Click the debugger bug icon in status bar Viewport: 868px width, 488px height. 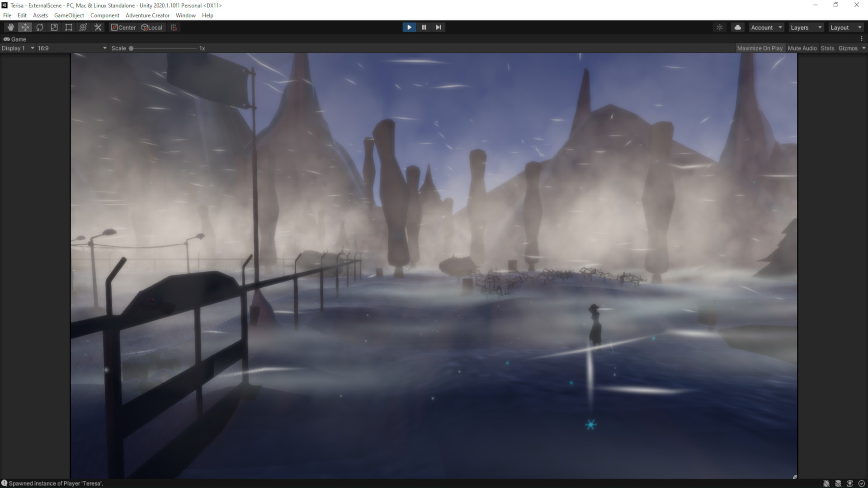click(826, 483)
